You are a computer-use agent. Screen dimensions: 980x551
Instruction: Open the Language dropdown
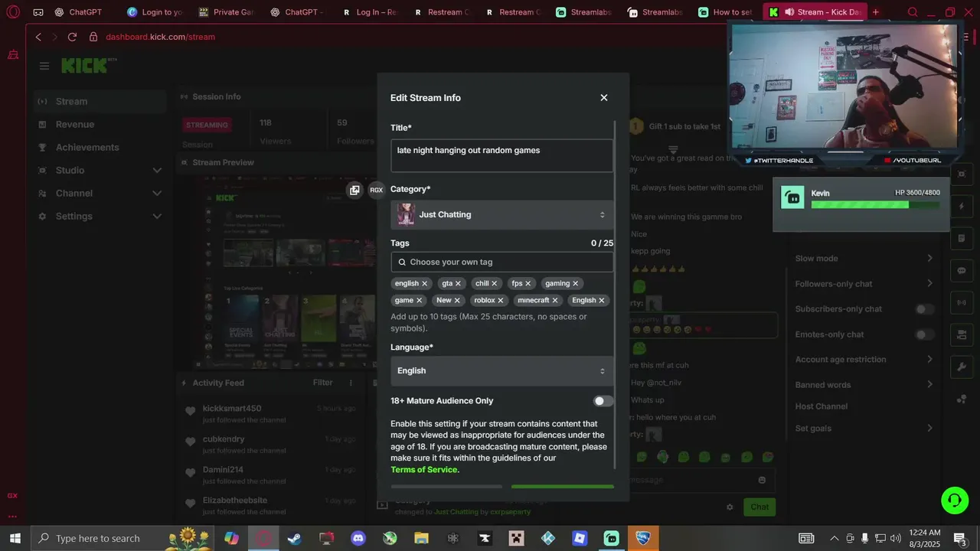501,371
